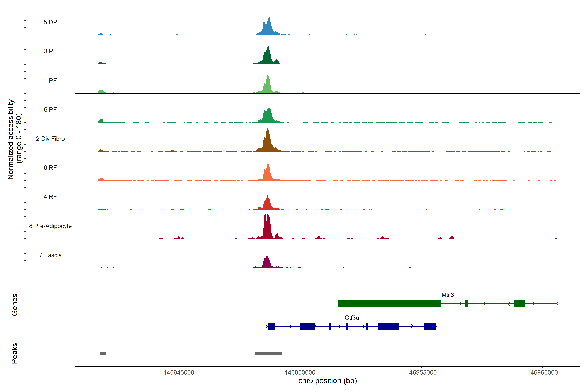Click the 8 Pre-Adipocyte label
Image resolution: width=588 pixels, height=392 pixels.
50,226
